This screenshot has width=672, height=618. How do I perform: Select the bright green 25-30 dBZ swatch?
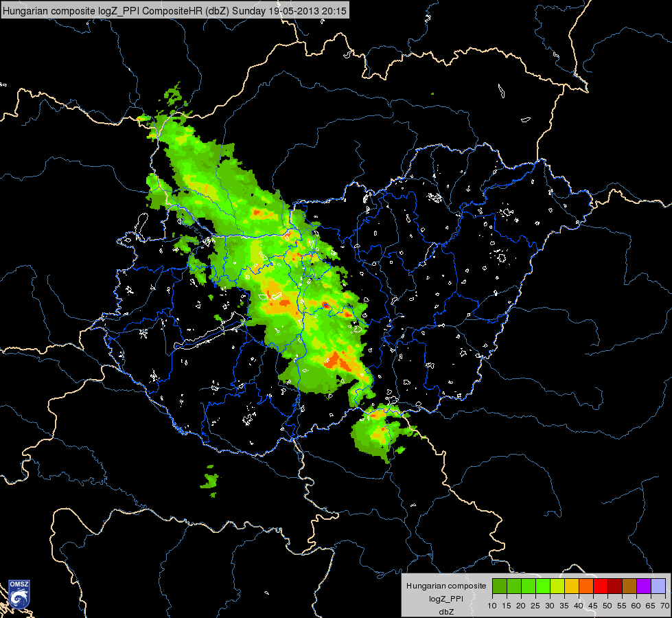pos(543,586)
